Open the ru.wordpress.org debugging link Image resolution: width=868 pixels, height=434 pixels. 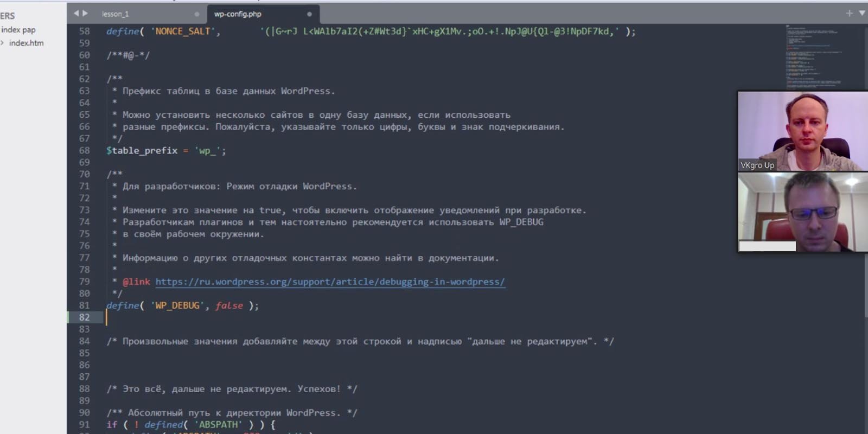[x=330, y=282]
